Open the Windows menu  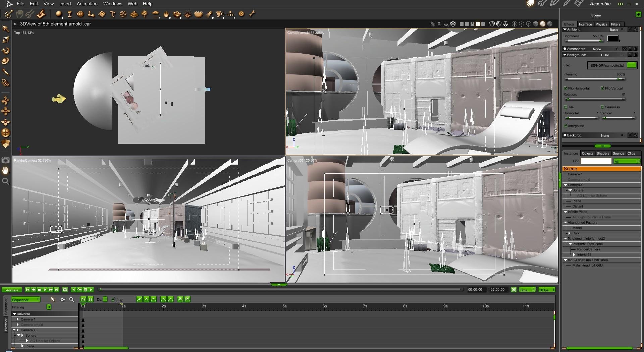point(113,4)
